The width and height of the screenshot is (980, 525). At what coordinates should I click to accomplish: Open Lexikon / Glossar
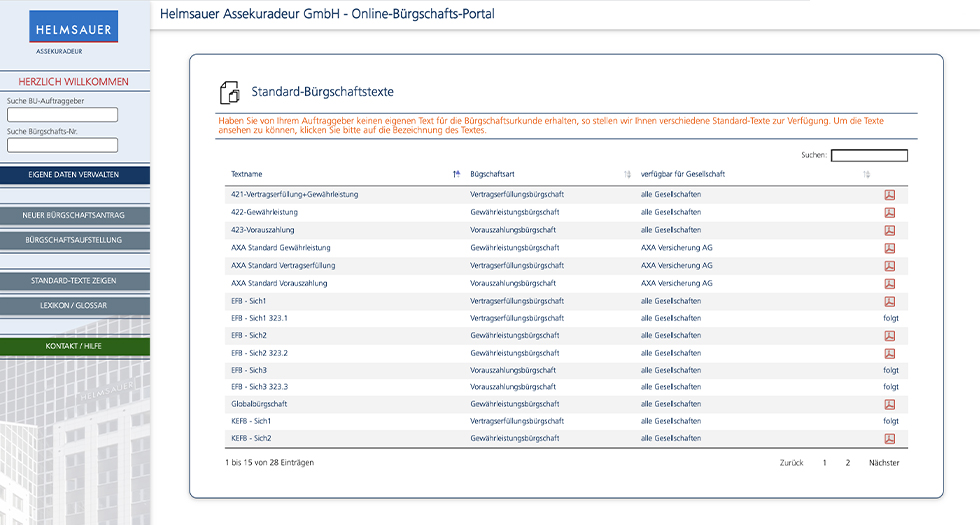74,306
